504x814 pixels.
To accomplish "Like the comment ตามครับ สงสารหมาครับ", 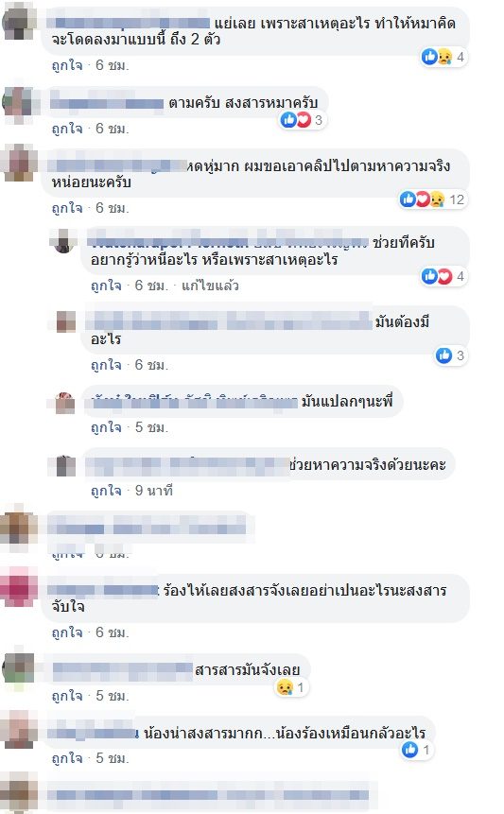I will pyautogui.click(x=67, y=129).
